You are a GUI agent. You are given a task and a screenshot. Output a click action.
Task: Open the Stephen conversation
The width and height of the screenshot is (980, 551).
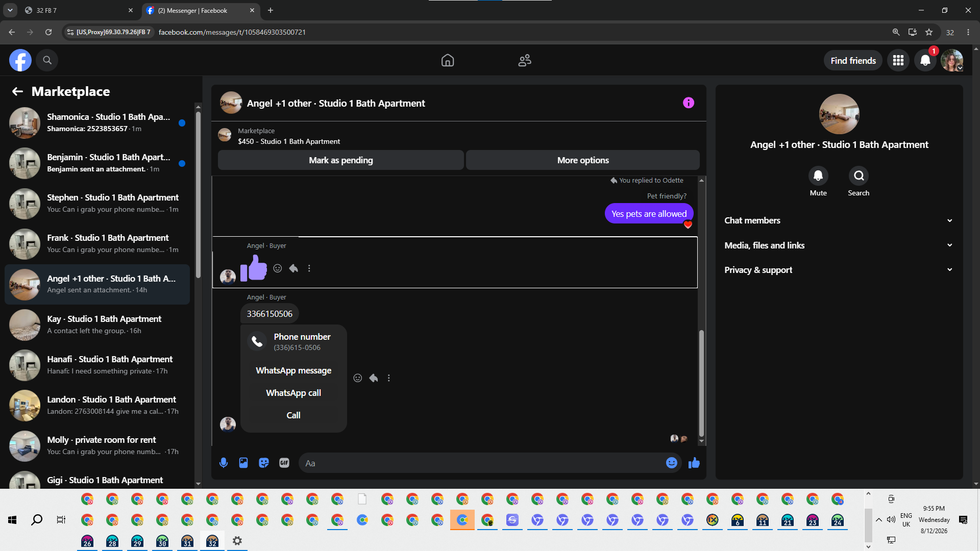97,204
